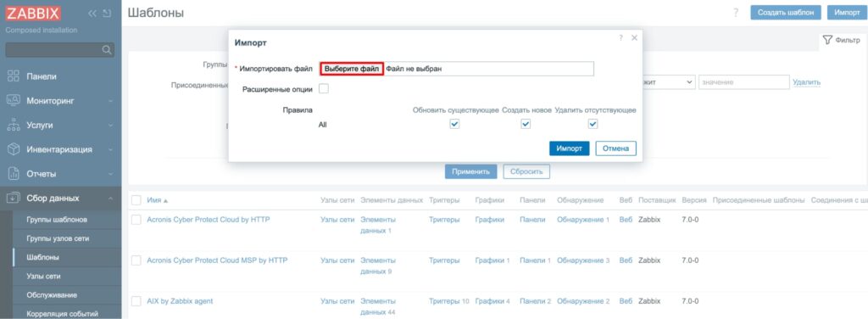Click Узлы сети link in AIX row
Screen dimensions: 868x319
click(x=337, y=301)
